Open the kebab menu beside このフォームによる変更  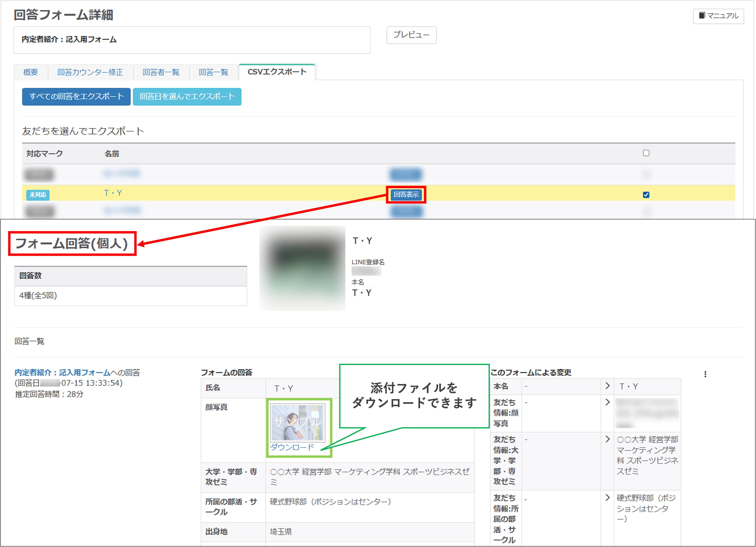[x=706, y=374]
